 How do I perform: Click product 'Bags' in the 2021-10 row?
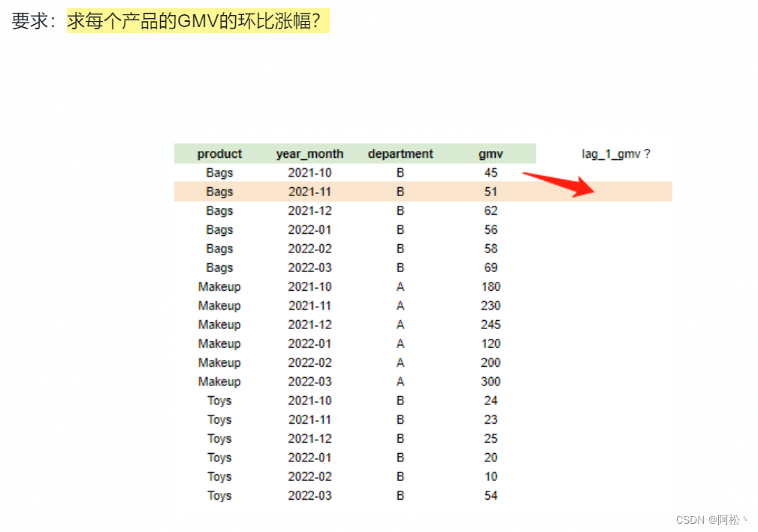pyautogui.click(x=219, y=173)
